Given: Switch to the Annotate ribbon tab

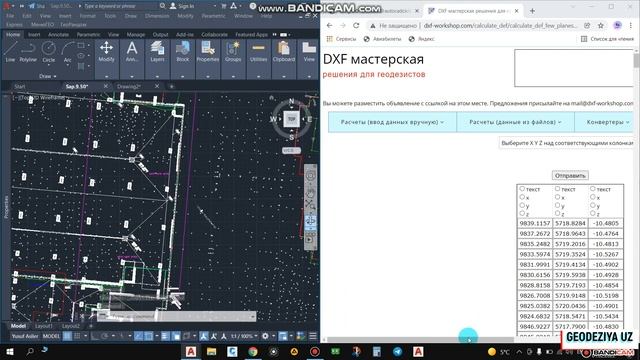Looking at the screenshot, I should pos(58,35).
